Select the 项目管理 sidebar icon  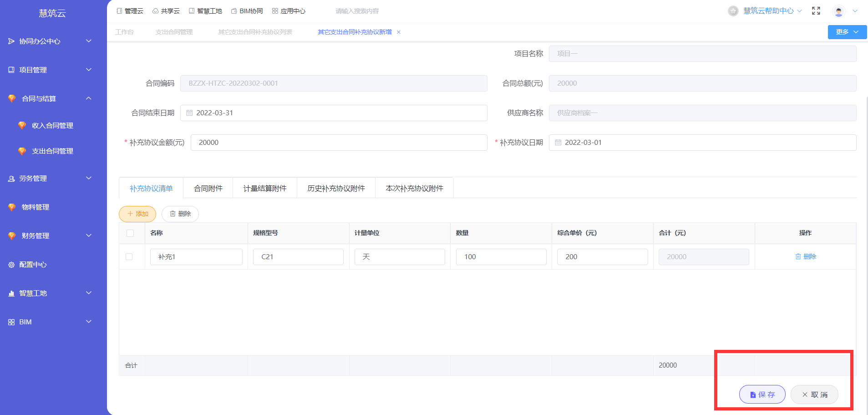tap(11, 70)
